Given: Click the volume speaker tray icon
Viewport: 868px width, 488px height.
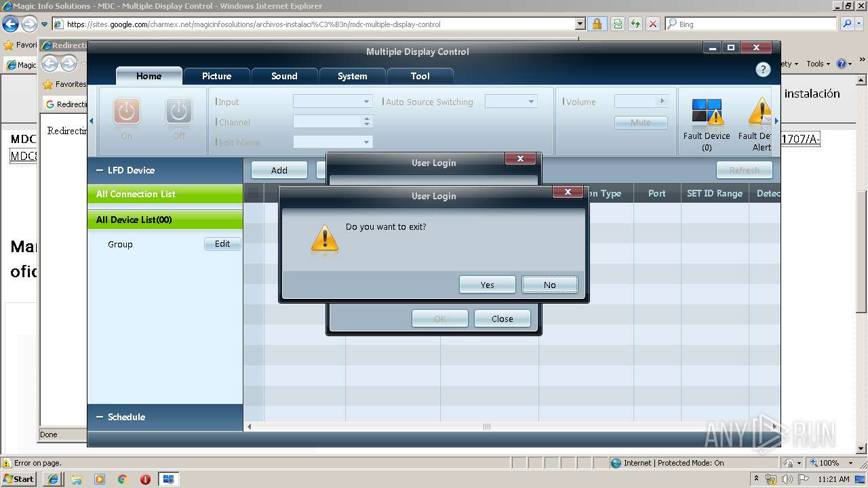Looking at the screenshot, I should pyautogui.click(x=787, y=479).
